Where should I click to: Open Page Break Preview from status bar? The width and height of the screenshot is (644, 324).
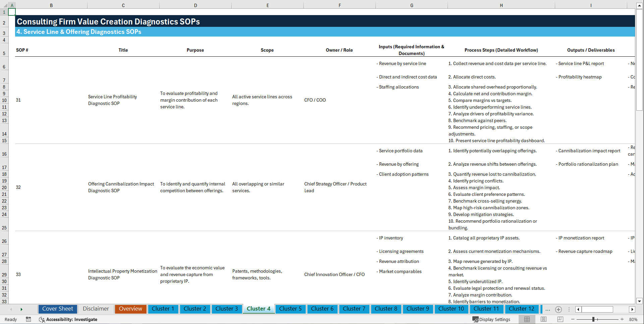tap(560, 319)
